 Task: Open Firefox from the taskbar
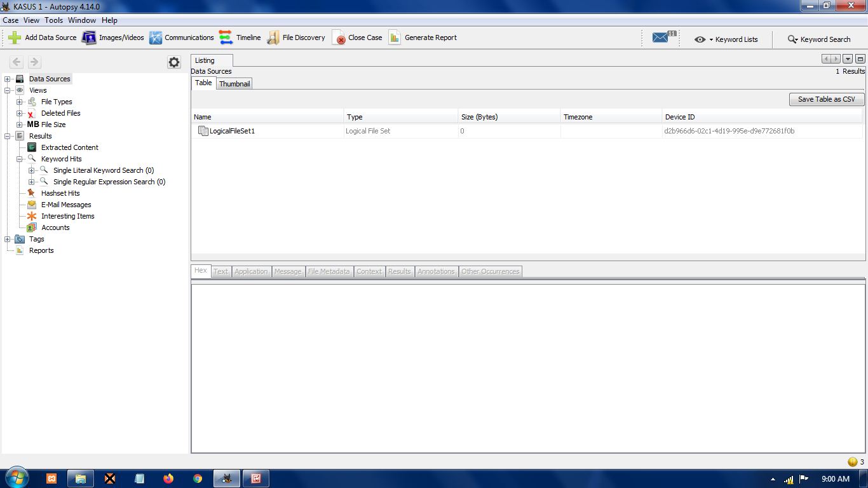point(168,478)
